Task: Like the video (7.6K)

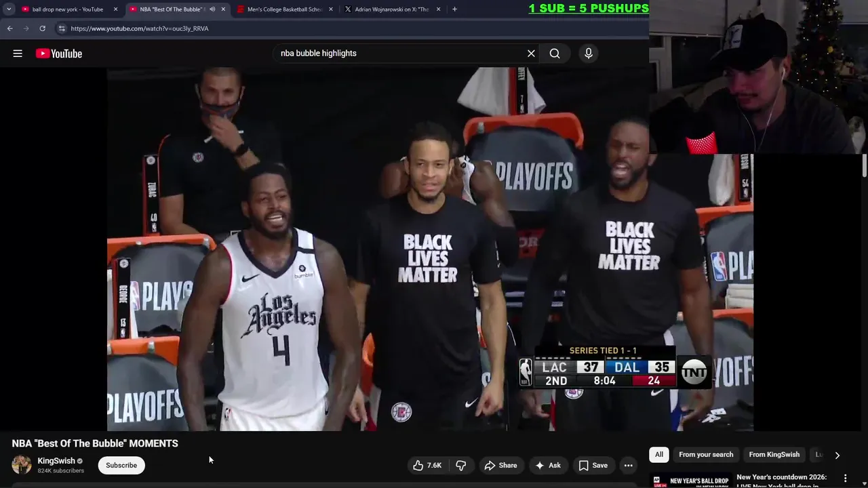Action: 427,465
